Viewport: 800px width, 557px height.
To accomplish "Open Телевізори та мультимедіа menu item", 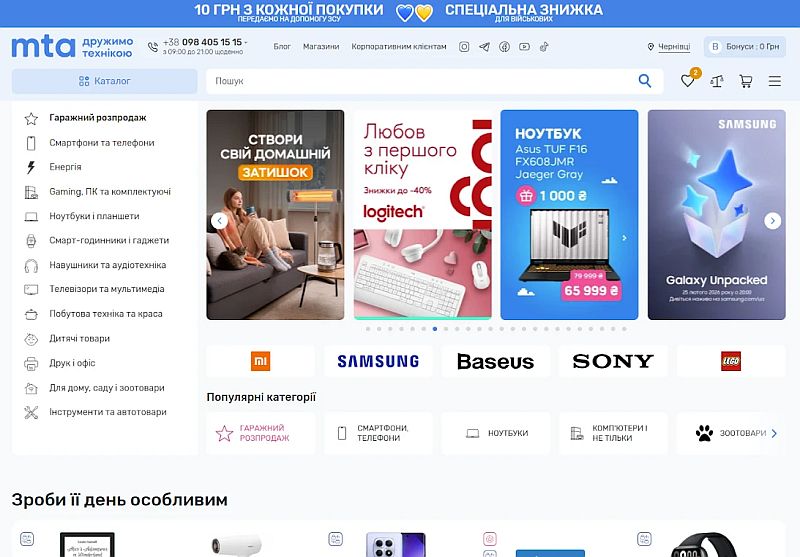I will coord(107,289).
